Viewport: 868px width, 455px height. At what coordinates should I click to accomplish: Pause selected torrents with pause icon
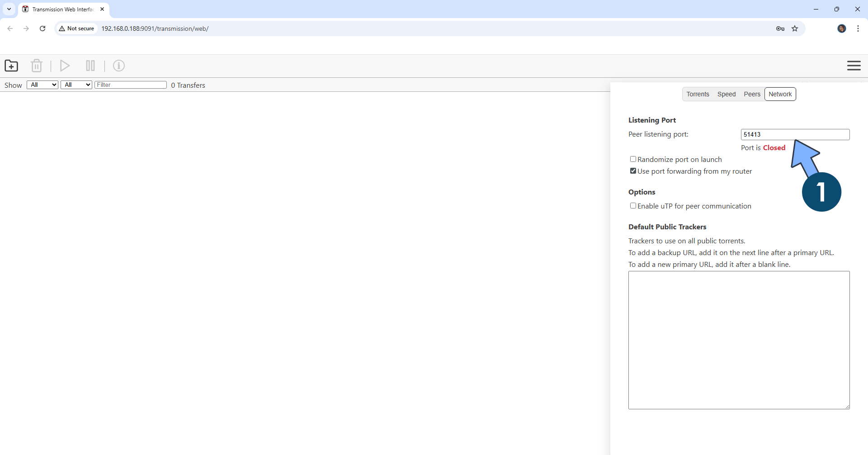tap(90, 66)
